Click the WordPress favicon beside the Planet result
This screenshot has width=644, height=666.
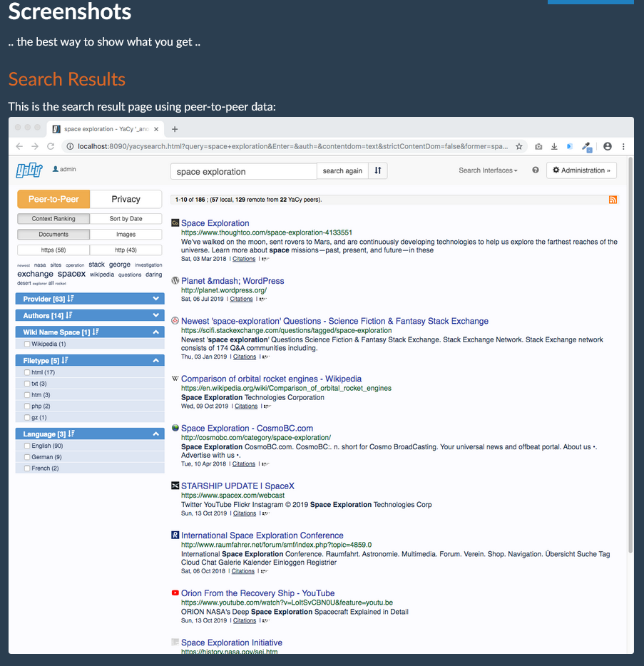[175, 280]
